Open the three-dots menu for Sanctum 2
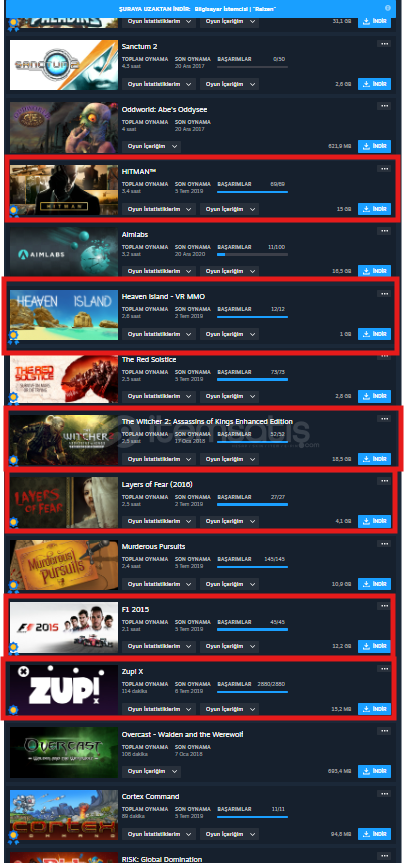The height and width of the screenshot is (863, 404). coord(384,43)
